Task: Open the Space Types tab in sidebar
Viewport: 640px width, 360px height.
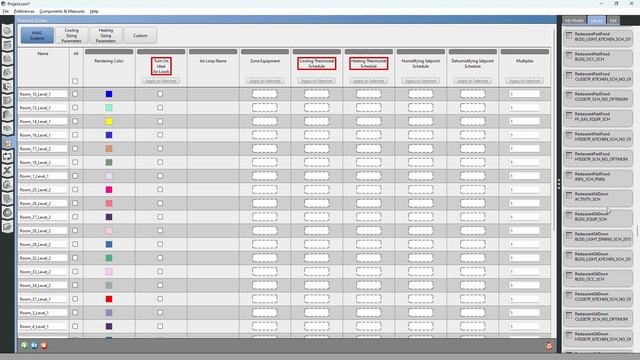Action: click(7, 87)
